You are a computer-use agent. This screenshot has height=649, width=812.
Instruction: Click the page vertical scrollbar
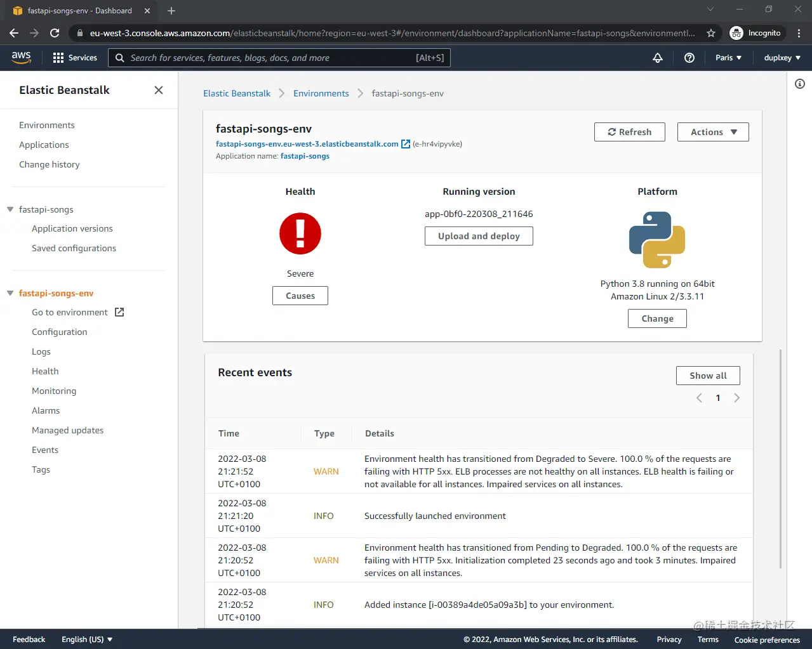(x=780, y=459)
